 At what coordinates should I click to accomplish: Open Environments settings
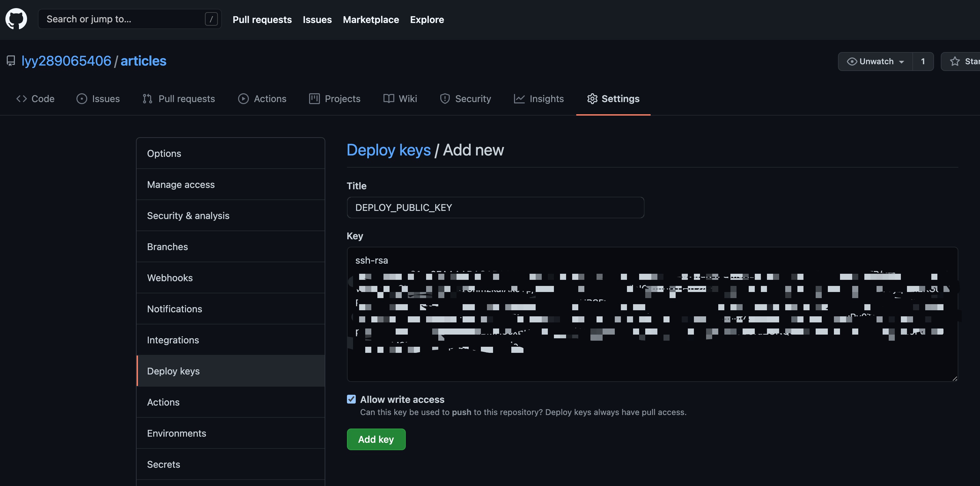coord(231,433)
